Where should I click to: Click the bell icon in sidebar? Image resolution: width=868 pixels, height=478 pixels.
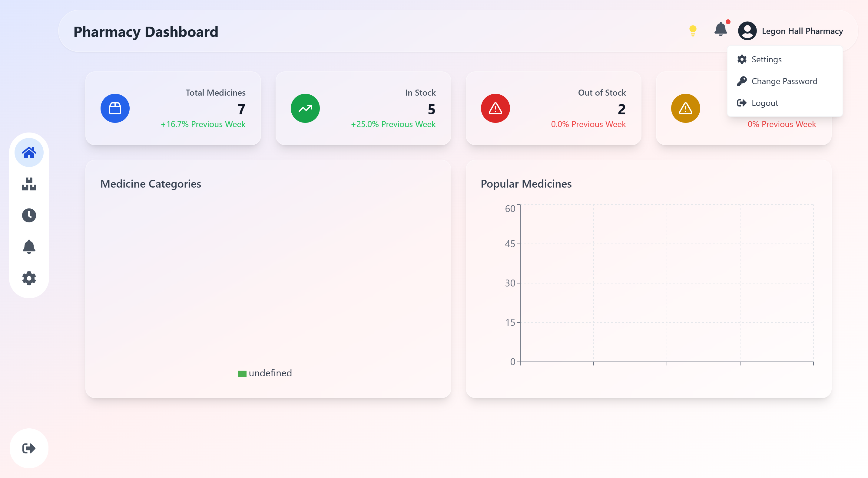(29, 247)
